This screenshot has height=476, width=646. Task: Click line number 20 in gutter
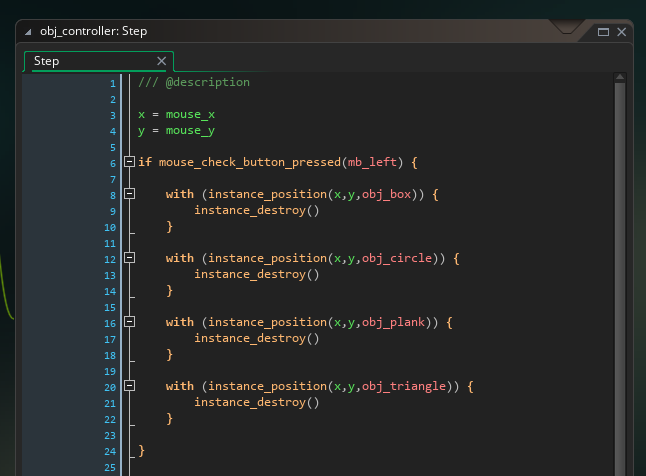pyautogui.click(x=110, y=388)
